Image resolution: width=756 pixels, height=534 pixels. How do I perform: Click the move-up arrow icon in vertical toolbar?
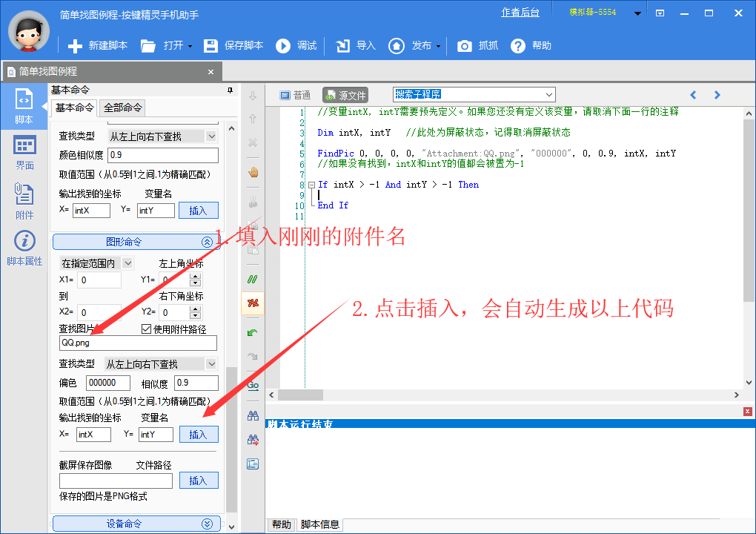(253, 119)
